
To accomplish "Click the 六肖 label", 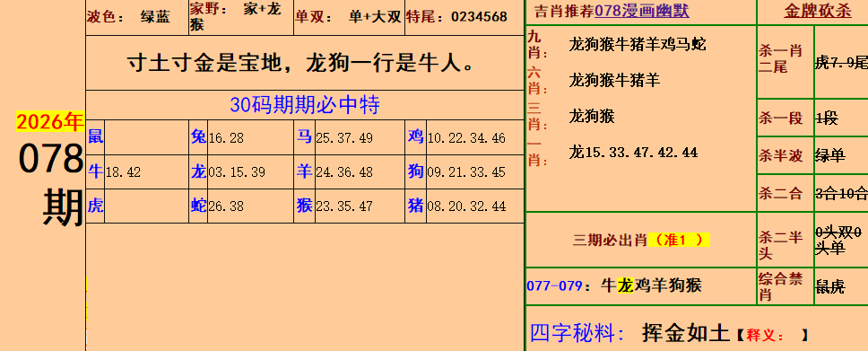I will [537, 81].
